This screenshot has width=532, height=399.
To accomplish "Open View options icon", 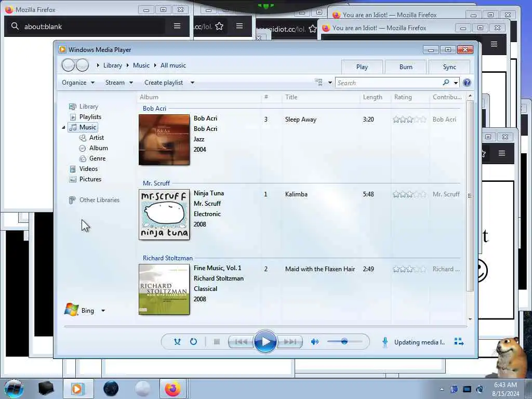I will pyautogui.click(x=318, y=83).
